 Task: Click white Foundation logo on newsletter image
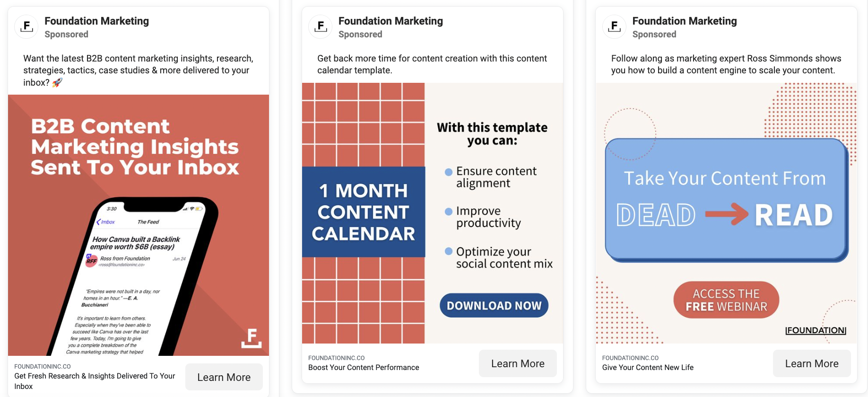[x=252, y=338]
